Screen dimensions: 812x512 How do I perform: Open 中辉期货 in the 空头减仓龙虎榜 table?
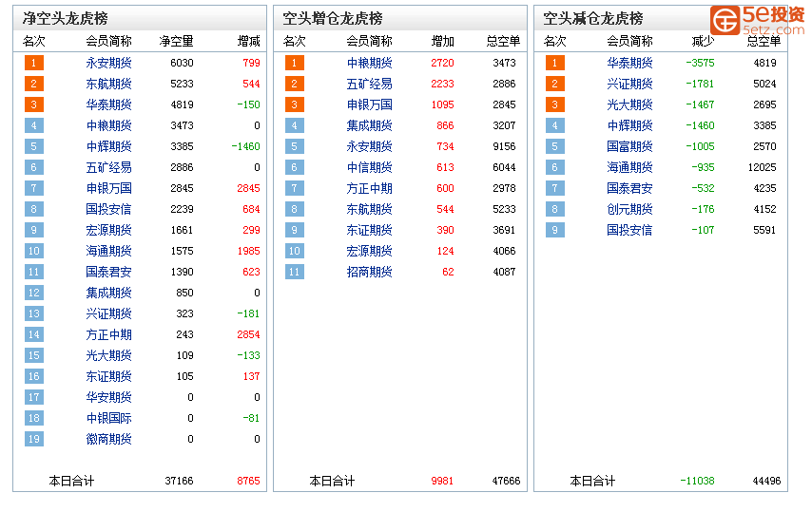click(629, 125)
